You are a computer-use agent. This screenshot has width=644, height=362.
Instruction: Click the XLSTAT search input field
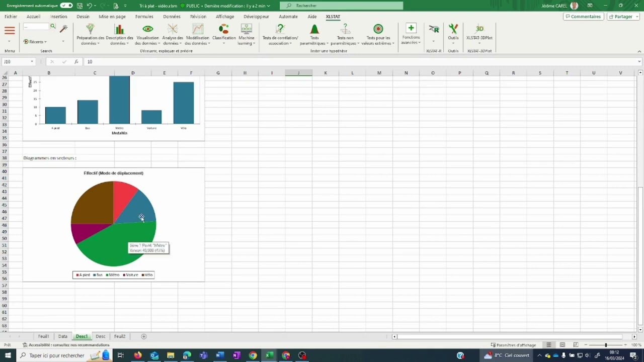(x=36, y=26)
